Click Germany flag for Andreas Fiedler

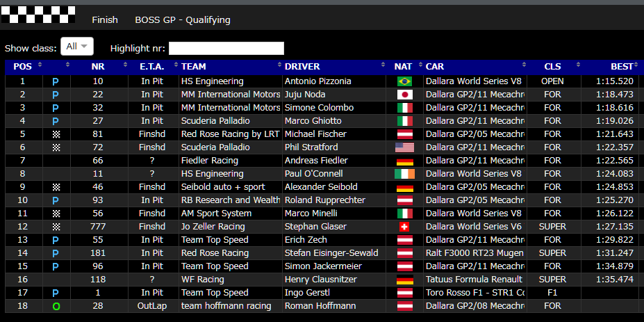[x=404, y=161]
